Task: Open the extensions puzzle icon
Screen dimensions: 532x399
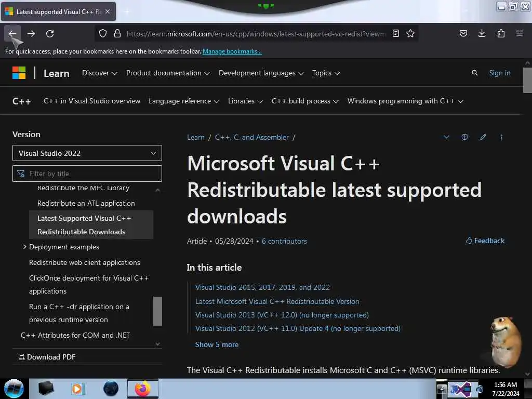Action: [x=501, y=33]
